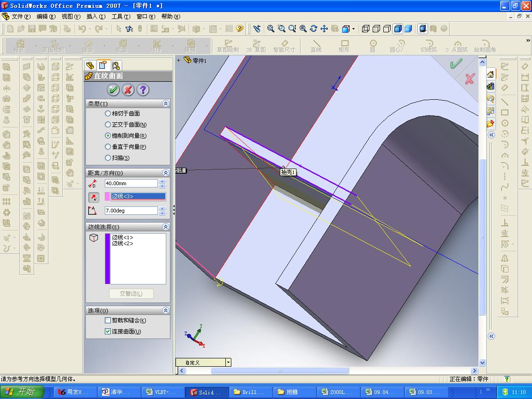
Task: Click the Windows 开始 start button
Action: [x=22, y=392]
